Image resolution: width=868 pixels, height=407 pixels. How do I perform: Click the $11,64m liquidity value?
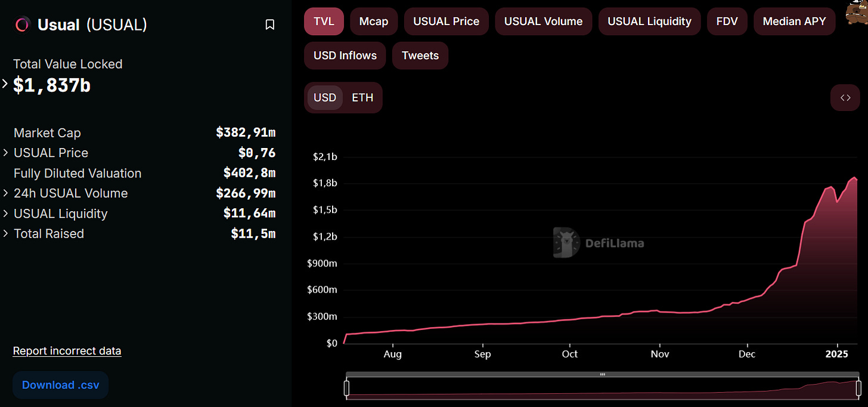tap(249, 214)
